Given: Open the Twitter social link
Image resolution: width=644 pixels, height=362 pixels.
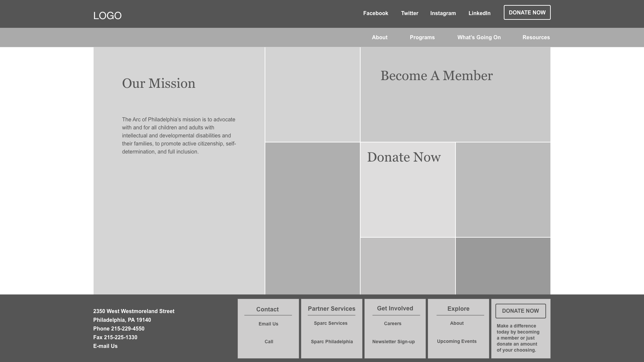Looking at the screenshot, I should pyautogui.click(x=410, y=13).
